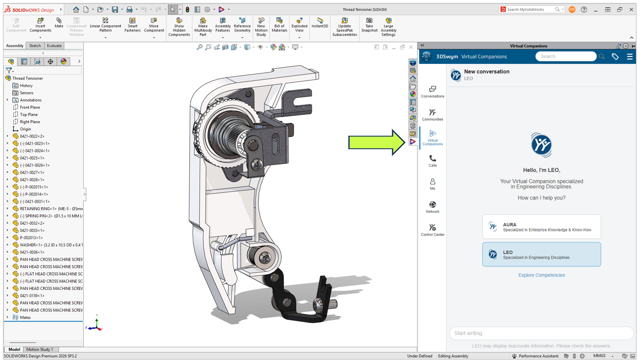Click the Start writing message field

point(542,333)
